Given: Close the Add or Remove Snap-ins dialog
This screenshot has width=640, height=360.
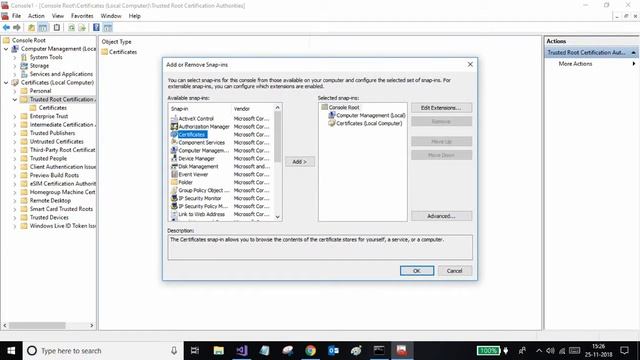Looking at the screenshot, I should click(x=470, y=64).
